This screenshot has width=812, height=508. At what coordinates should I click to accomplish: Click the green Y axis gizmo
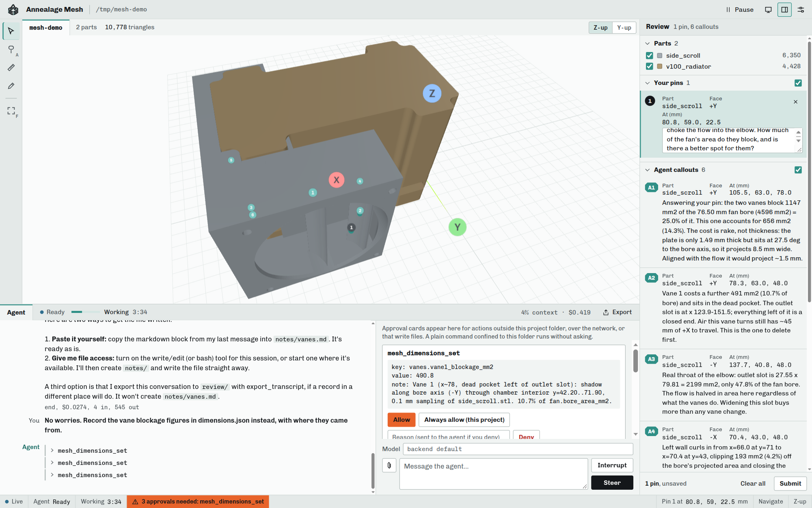457,227
